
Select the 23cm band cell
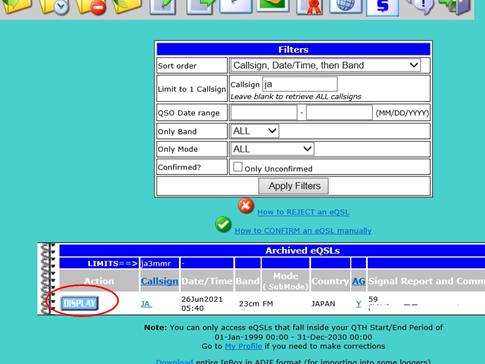click(248, 304)
